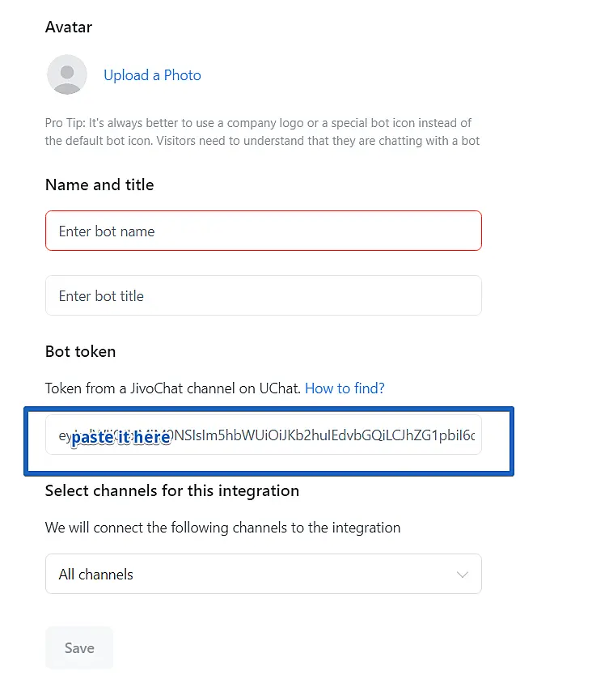
Task: Click the blue highlight frame's bottom border
Action: pos(269,473)
